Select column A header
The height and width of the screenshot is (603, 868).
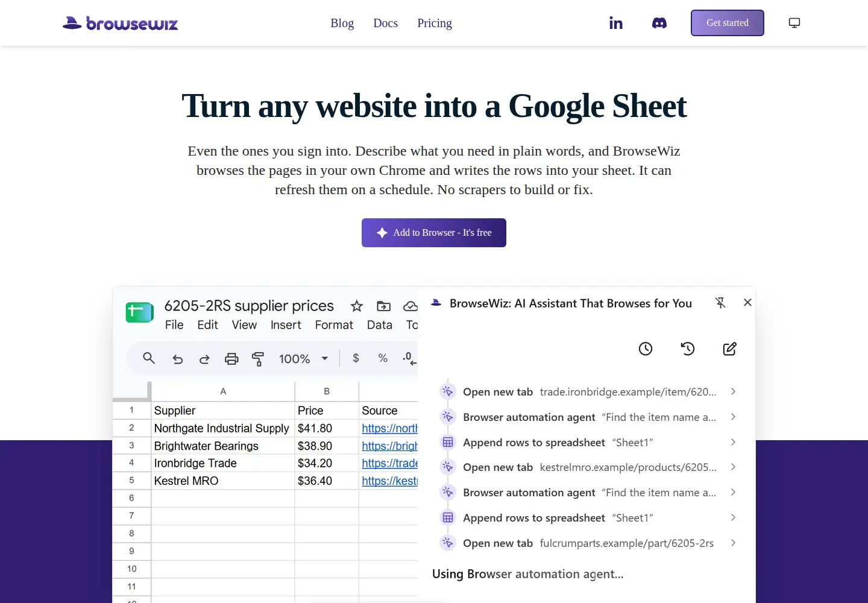pos(223,391)
